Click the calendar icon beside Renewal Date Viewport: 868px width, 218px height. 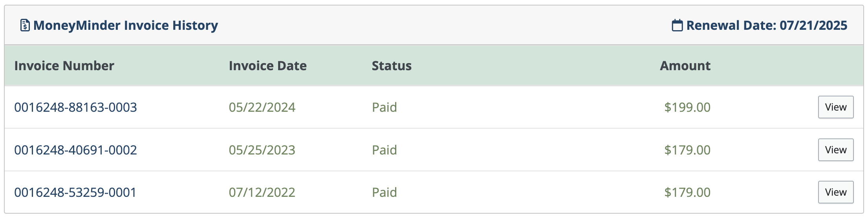[x=677, y=25]
